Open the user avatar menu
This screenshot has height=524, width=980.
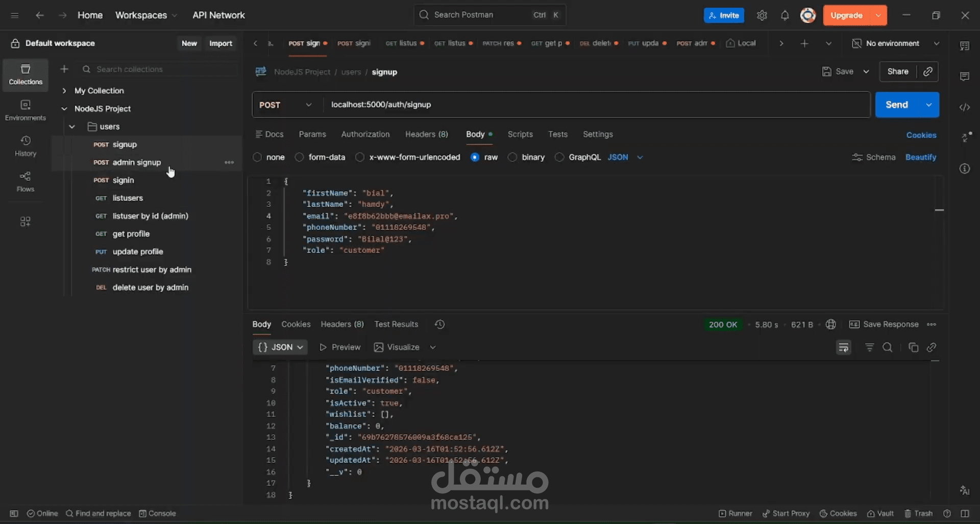click(x=808, y=15)
